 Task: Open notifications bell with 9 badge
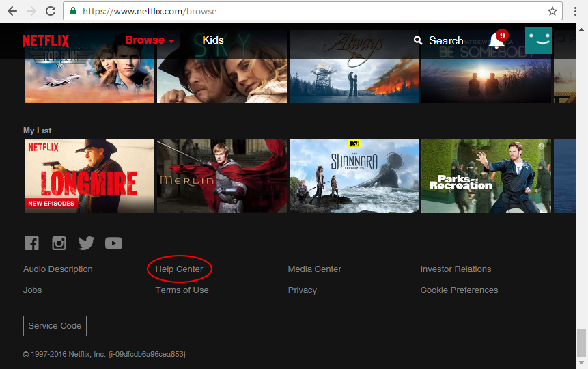pos(497,40)
